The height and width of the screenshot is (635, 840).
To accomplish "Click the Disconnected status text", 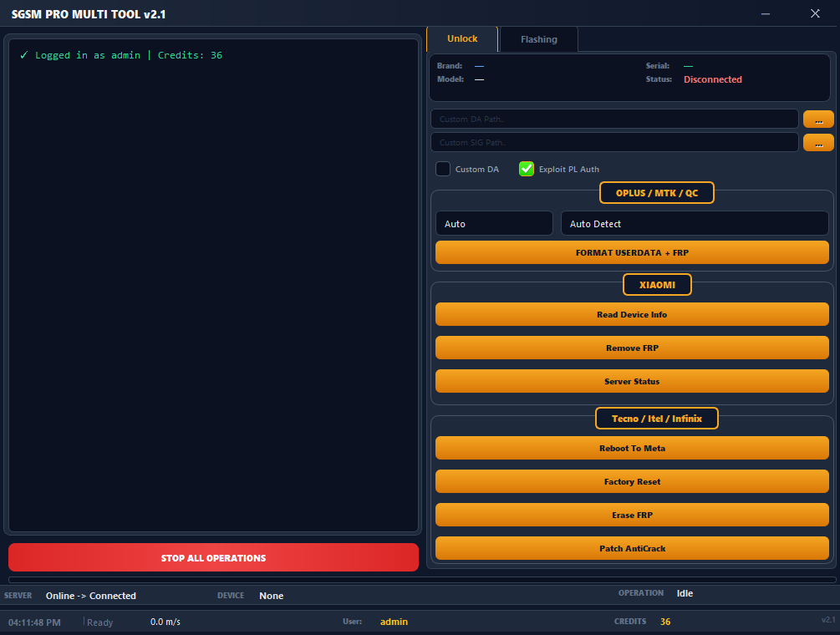I will (712, 79).
